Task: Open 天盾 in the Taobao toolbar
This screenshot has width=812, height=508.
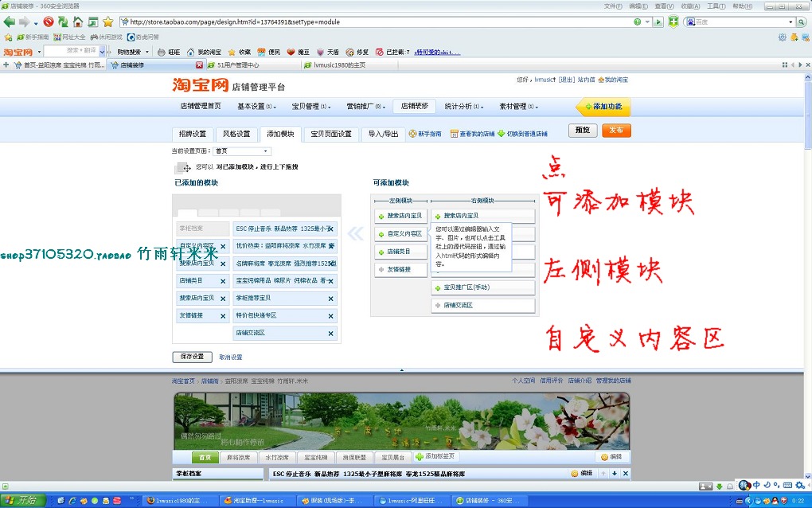Action: point(328,53)
